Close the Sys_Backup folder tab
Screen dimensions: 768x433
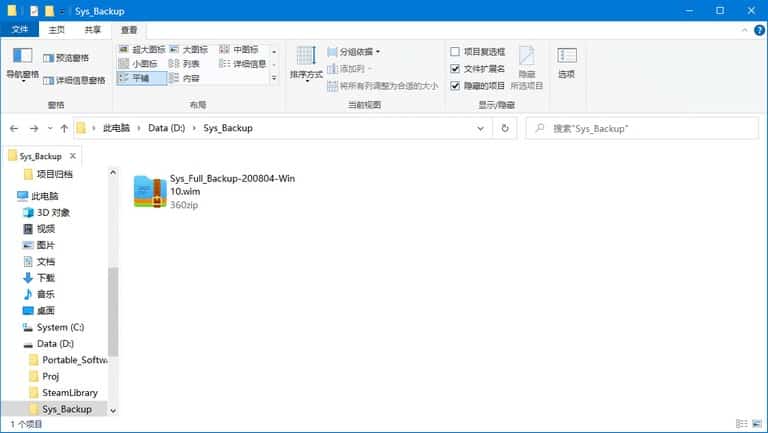pos(72,156)
